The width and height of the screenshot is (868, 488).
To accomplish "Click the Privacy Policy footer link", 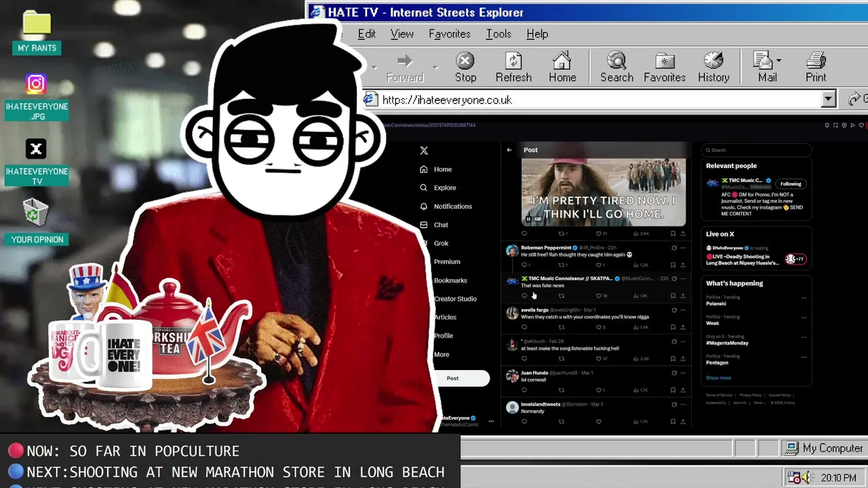I will coord(751,395).
